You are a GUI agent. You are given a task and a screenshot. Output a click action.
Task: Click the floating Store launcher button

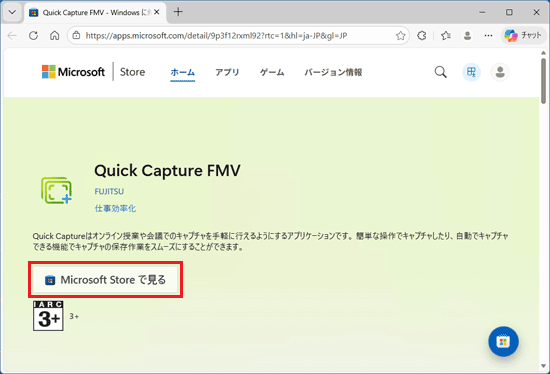(x=503, y=341)
